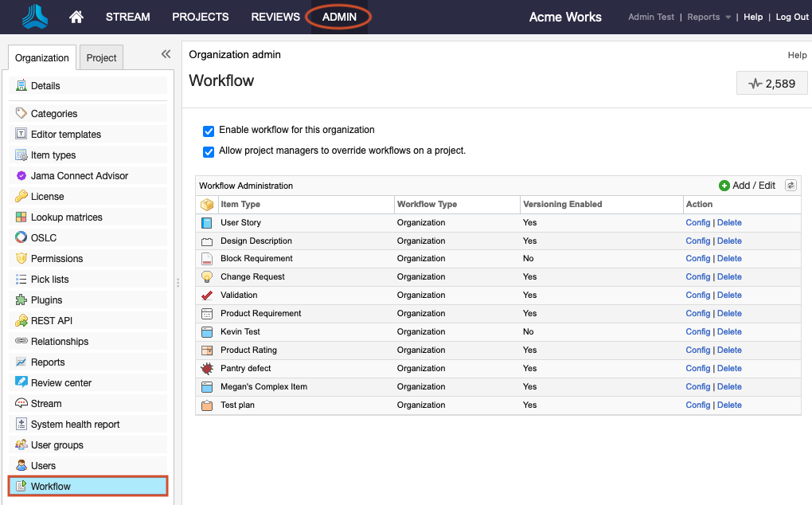Delete the Test plan workflow
Screen dimensions: 812x505
pyautogui.click(x=729, y=405)
